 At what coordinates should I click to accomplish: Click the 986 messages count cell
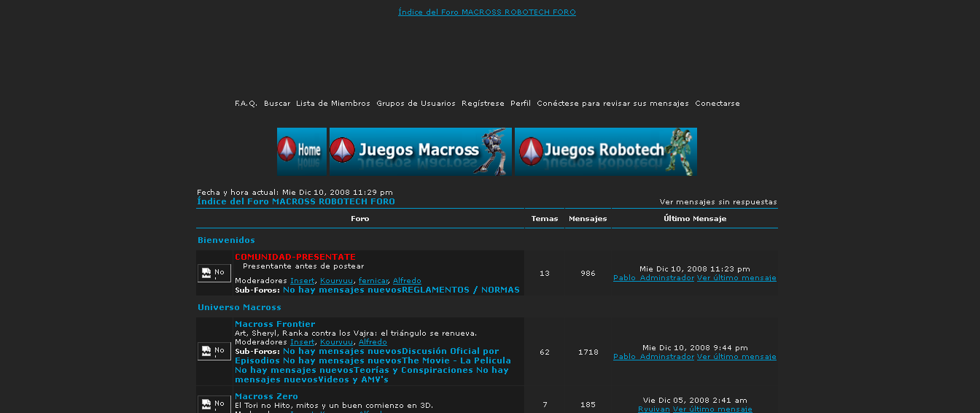pos(588,274)
